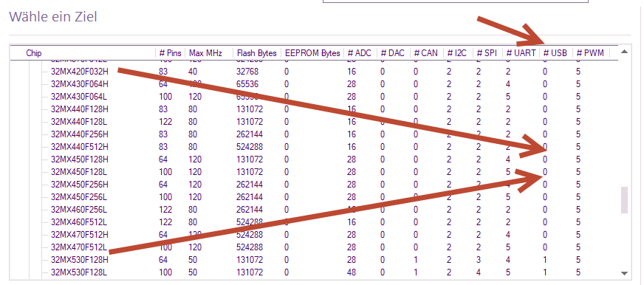Viewport: 644px width, 285px height.
Task: Select chip 32MX430F064H
Action: 80,84
